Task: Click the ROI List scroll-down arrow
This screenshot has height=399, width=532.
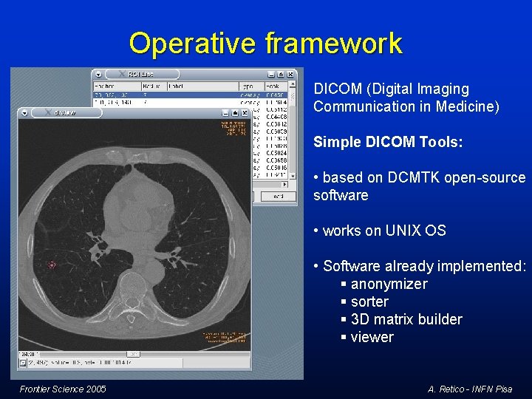Action: coord(293,176)
